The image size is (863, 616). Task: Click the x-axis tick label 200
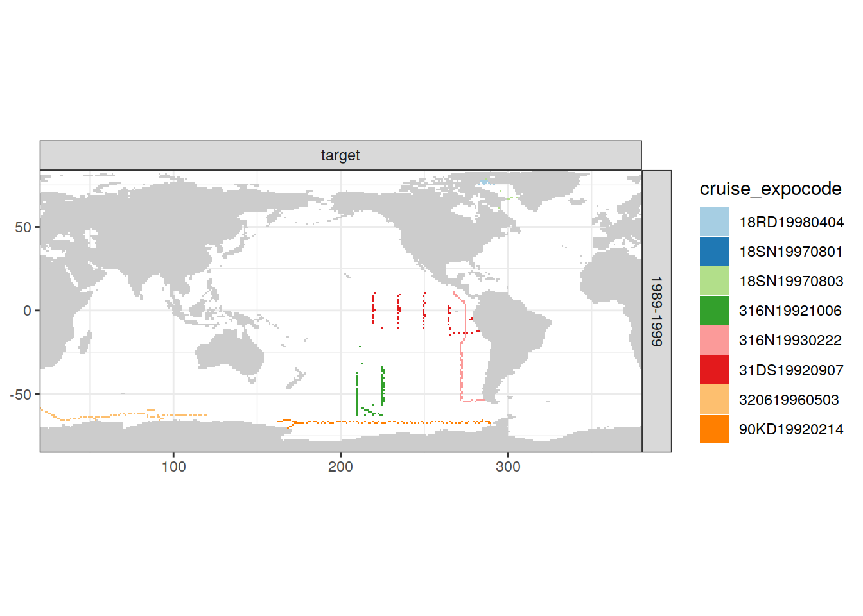coord(340,466)
